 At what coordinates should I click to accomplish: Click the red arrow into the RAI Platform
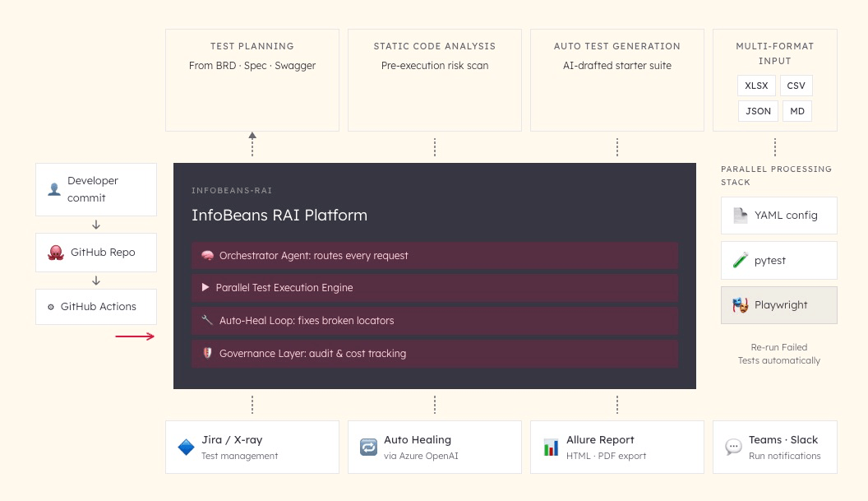tap(136, 336)
